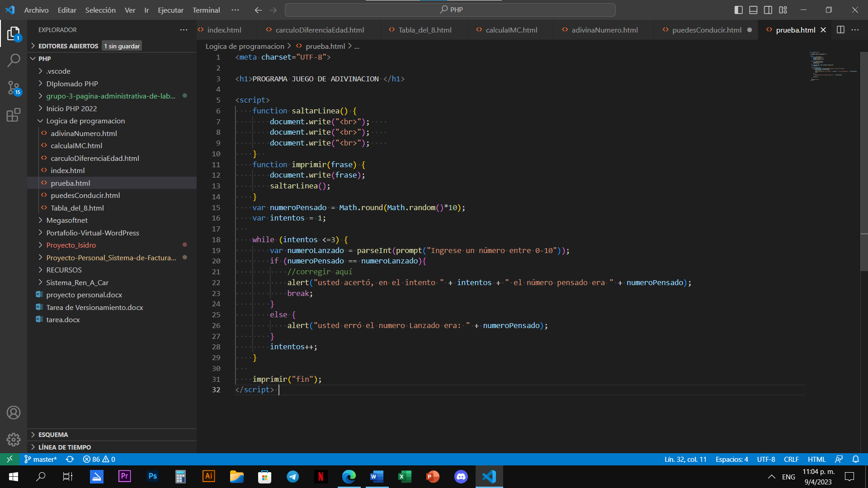Split the editor to the right
The image size is (868, 488).
pos(840,30)
